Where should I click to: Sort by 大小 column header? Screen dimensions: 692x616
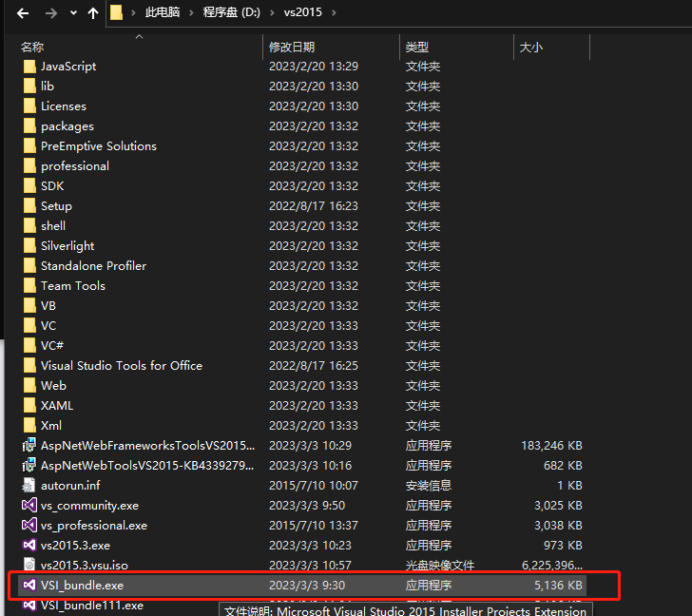pyautogui.click(x=531, y=48)
